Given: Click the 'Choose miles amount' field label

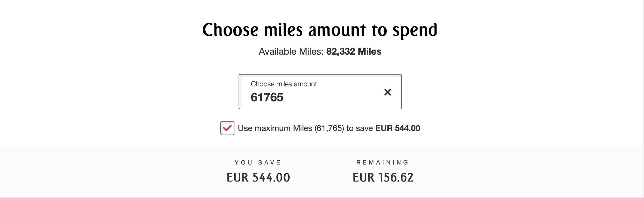Looking at the screenshot, I should 284,84.
